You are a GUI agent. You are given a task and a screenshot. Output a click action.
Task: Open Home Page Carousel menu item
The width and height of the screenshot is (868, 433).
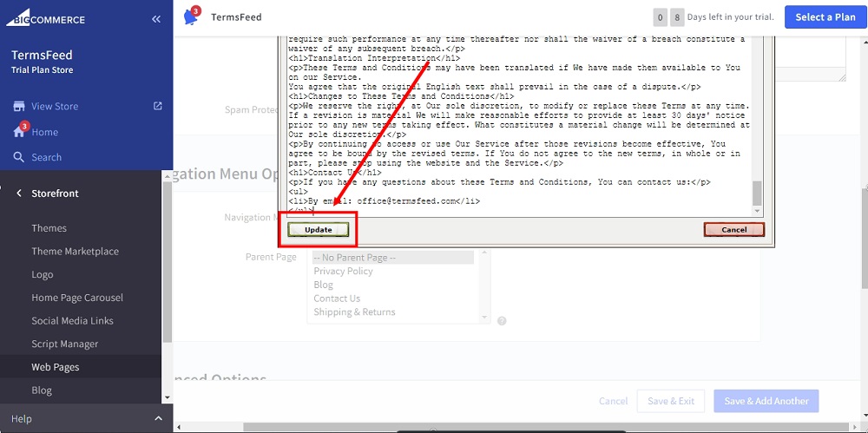point(77,298)
